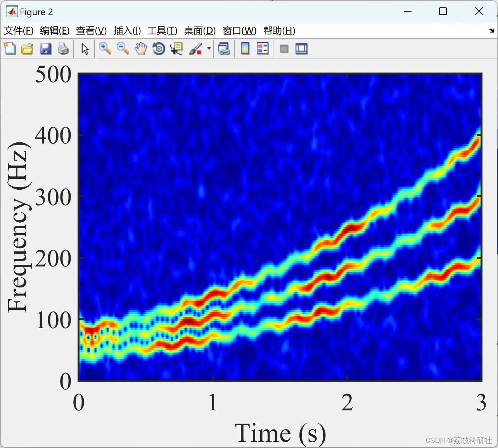The height and width of the screenshot is (448, 498).
Task: Click the 400 tick label on frequency axis
Action: coord(53,136)
